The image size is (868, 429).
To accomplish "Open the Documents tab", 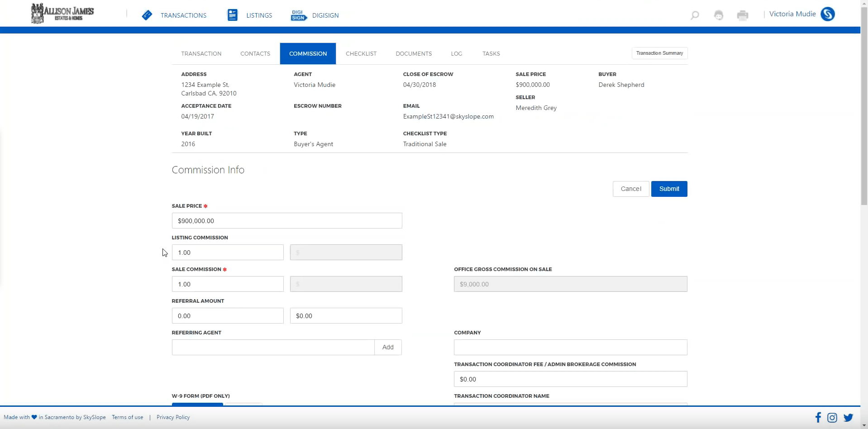I will pos(414,53).
